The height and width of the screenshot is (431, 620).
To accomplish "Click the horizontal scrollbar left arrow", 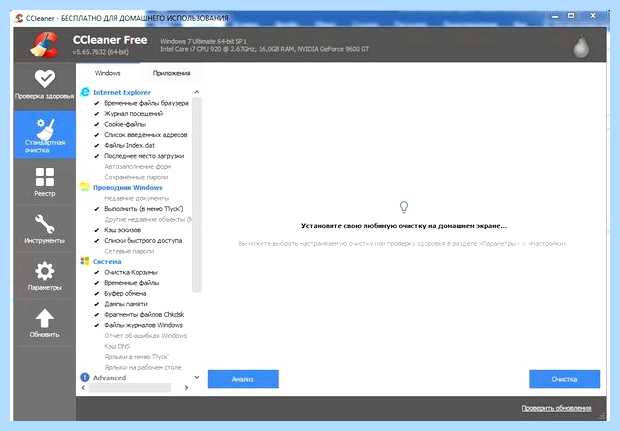I will pyautogui.click(x=83, y=388).
